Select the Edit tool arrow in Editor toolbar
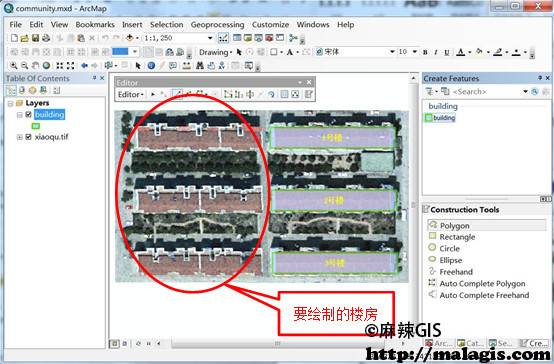 pyautogui.click(x=153, y=94)
